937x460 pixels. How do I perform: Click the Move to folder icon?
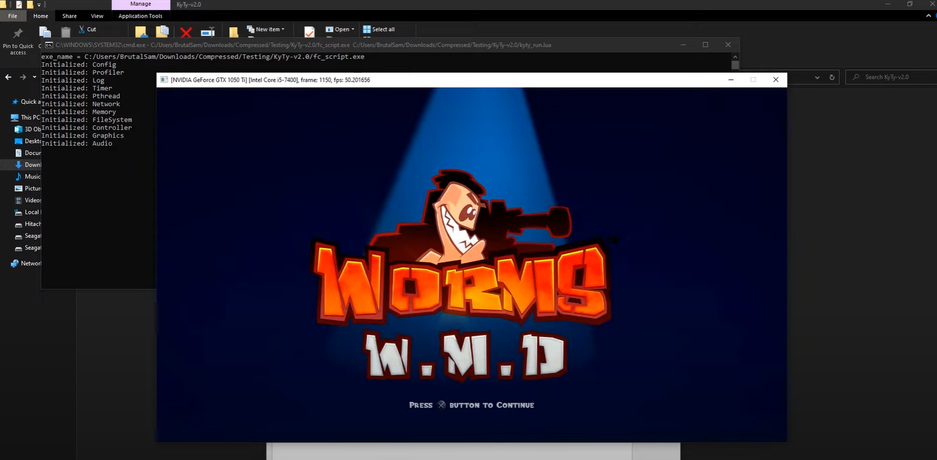click(x=141, y=32)
